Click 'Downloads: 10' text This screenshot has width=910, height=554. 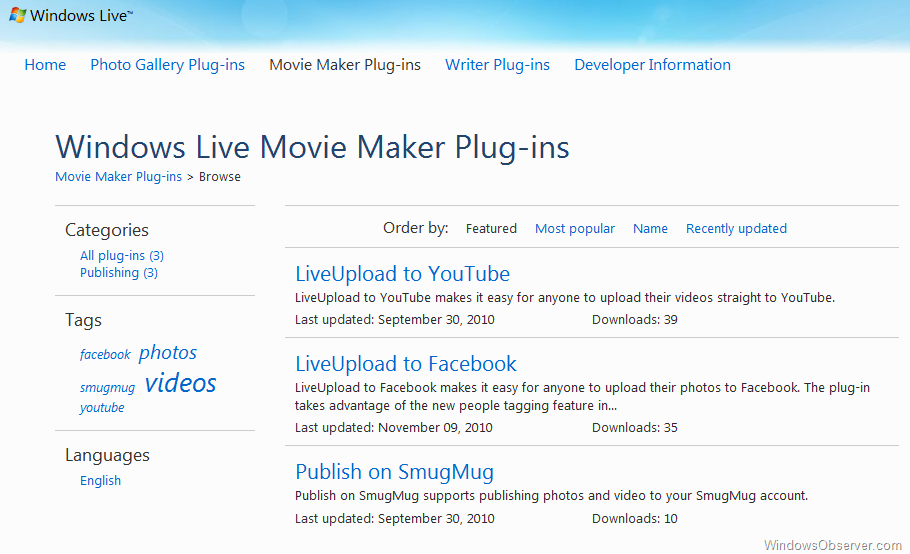click(x=634, y=519)
